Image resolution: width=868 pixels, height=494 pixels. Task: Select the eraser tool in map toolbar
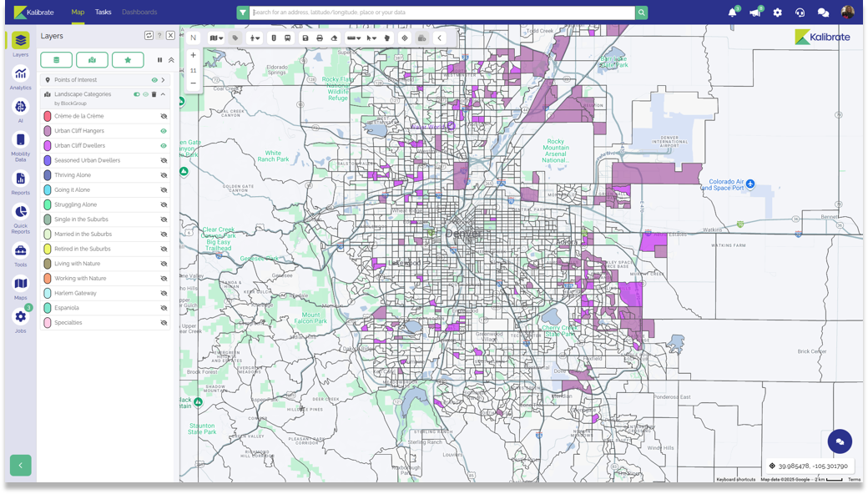pos(334,38)
